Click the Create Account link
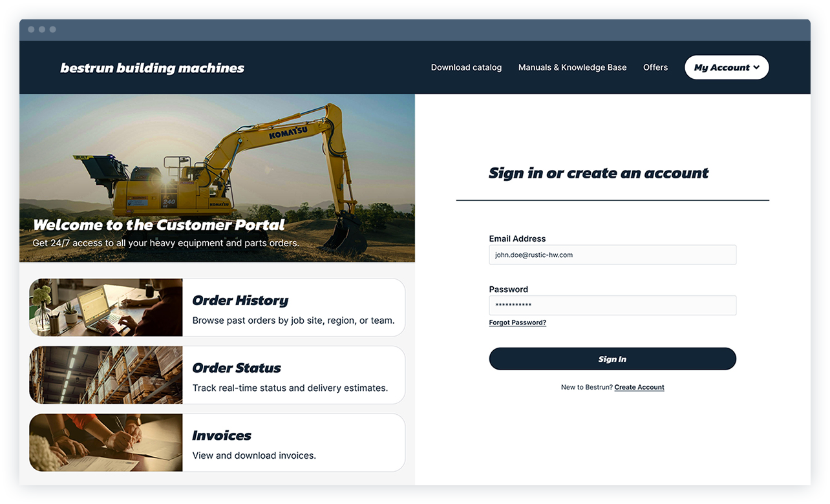 pyautogui.click(x=639, y=387)
